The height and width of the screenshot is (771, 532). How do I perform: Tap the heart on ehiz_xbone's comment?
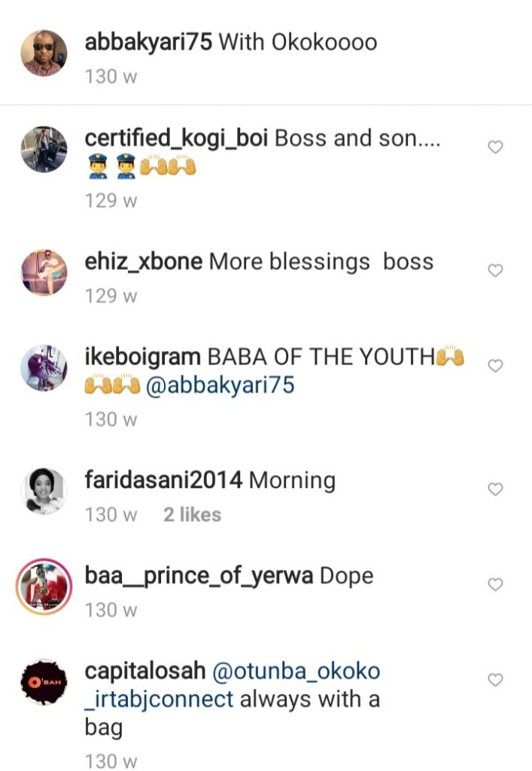[495, 270]
